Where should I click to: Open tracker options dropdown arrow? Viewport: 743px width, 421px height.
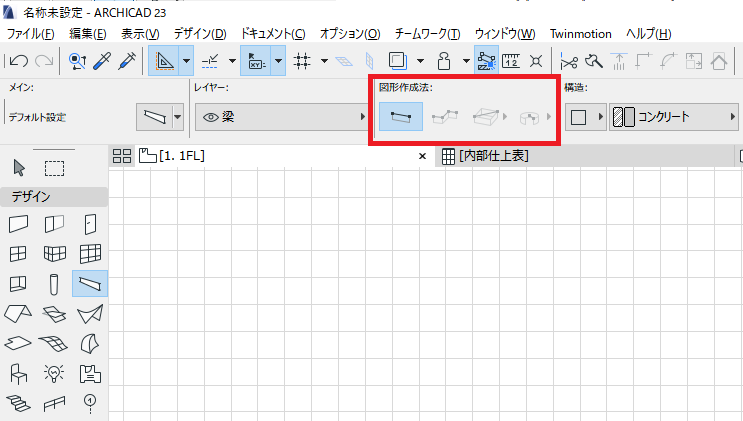(x=279, y=61)
